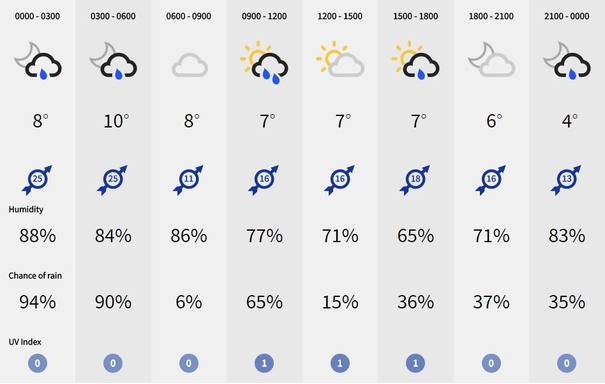Screen dimensions: 605x384
Task: Click the Humidity label
Action: click(26, 210)
